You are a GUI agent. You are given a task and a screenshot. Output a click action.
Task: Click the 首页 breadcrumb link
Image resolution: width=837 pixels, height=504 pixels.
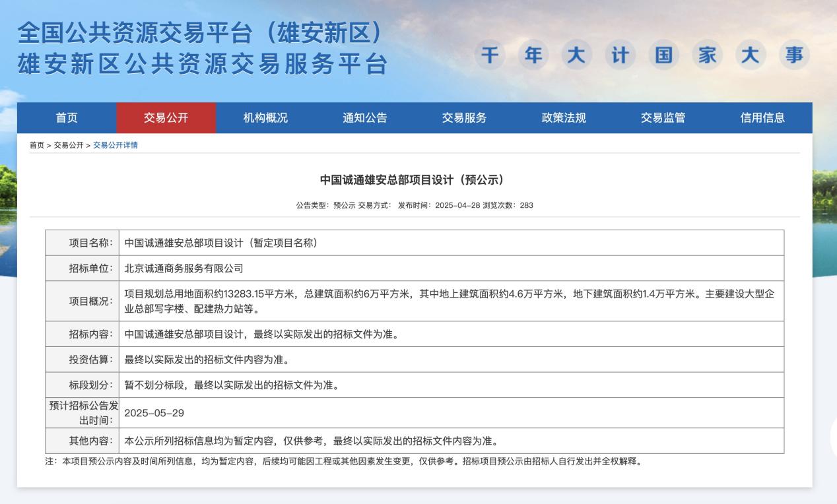(36, 145)
